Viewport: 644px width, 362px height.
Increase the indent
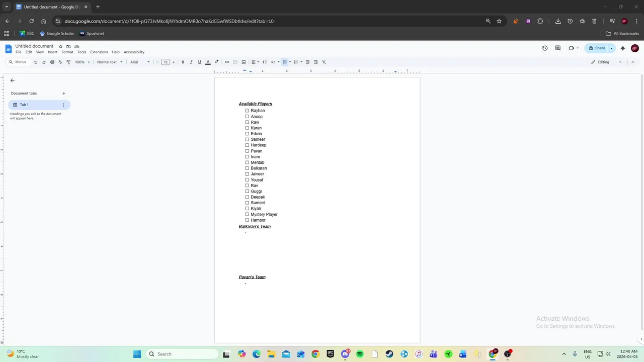point(315,62)
